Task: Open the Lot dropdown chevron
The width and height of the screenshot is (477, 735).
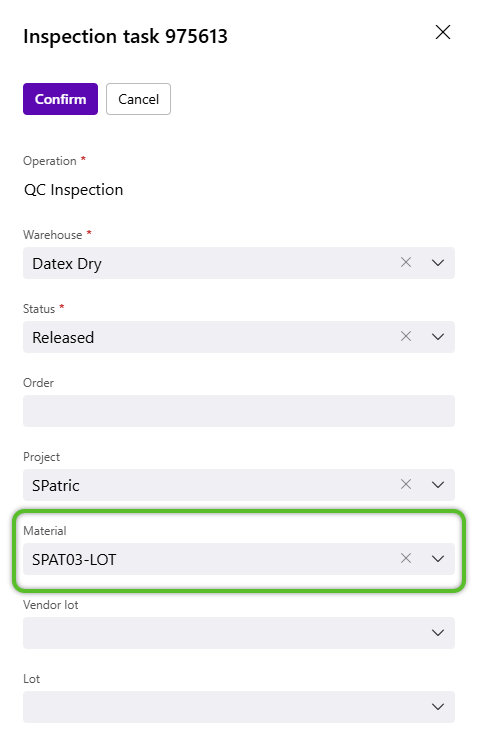Action: (438, 707)
